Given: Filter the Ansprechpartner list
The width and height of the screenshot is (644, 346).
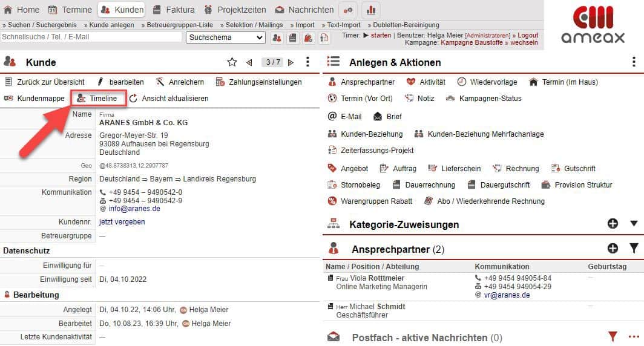Looking at the screenshot, I should click(634, 248).
